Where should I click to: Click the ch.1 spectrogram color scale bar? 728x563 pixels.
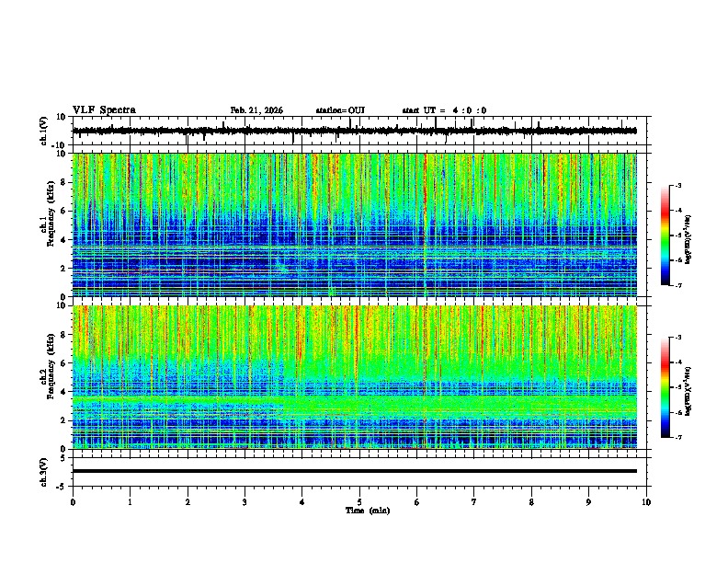[x=665, y=236]
